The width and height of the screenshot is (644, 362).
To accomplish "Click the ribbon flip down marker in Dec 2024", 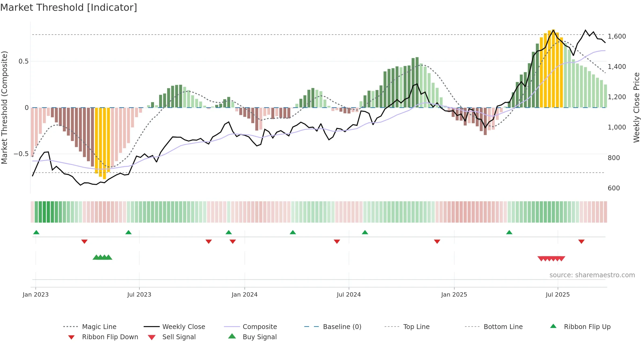I will 437,242.
